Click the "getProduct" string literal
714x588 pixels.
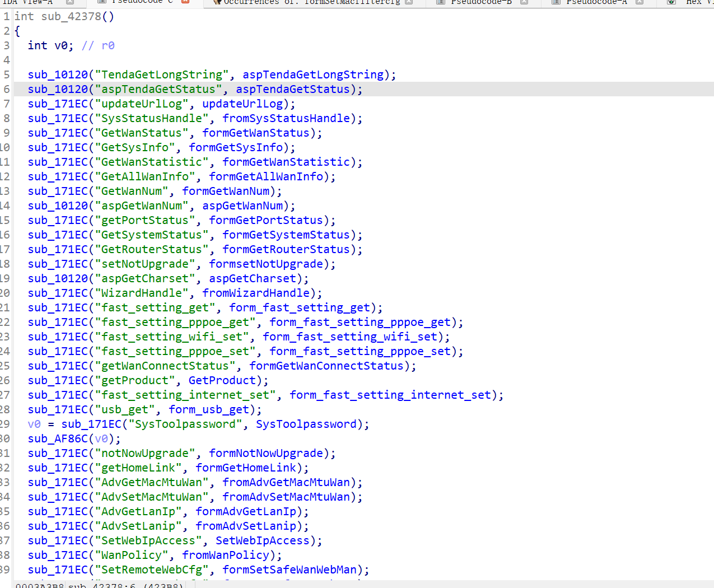(x=136, y=380)
